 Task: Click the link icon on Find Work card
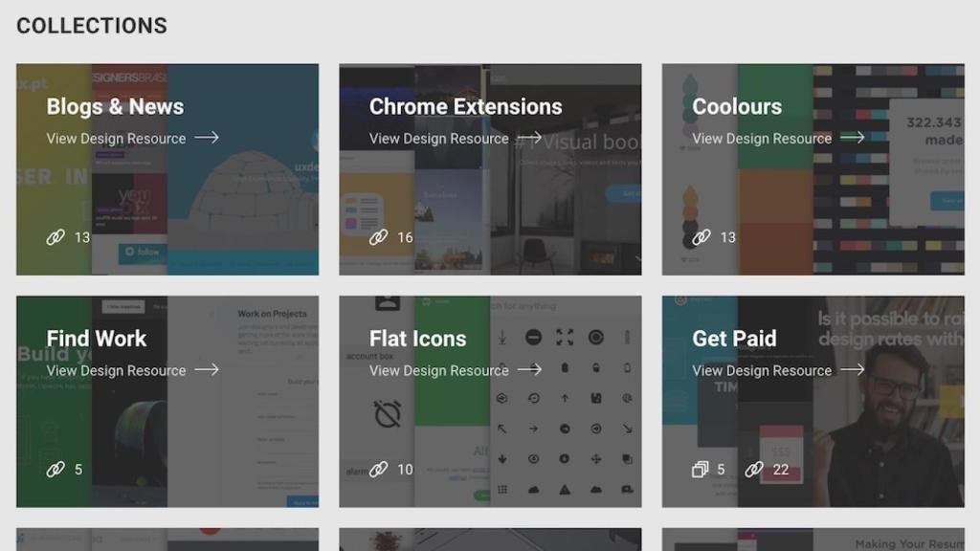tap(56, 470)
